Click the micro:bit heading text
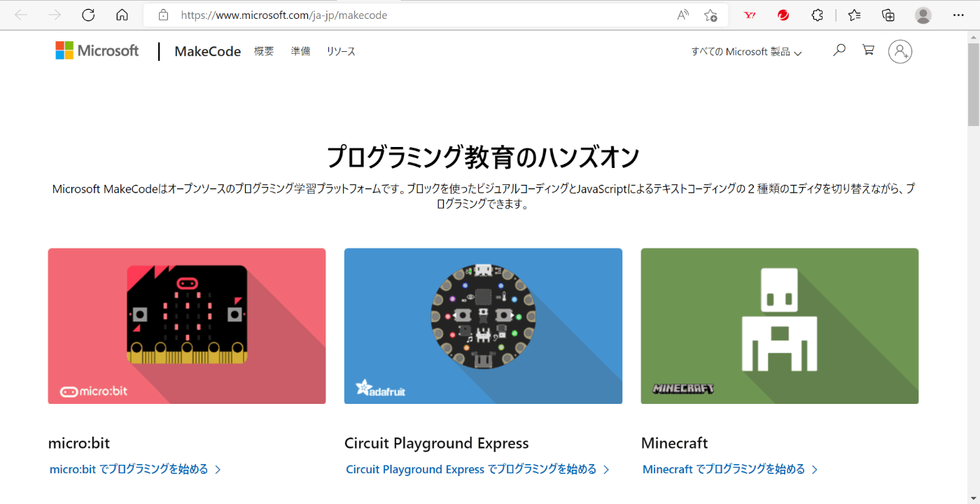 click(x=79, y=443)
